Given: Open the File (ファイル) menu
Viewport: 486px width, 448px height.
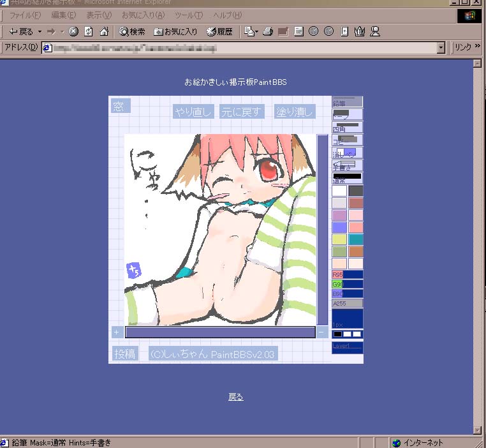Looking at the screenshot, I should pyautogui.click(x=25, y=15).
